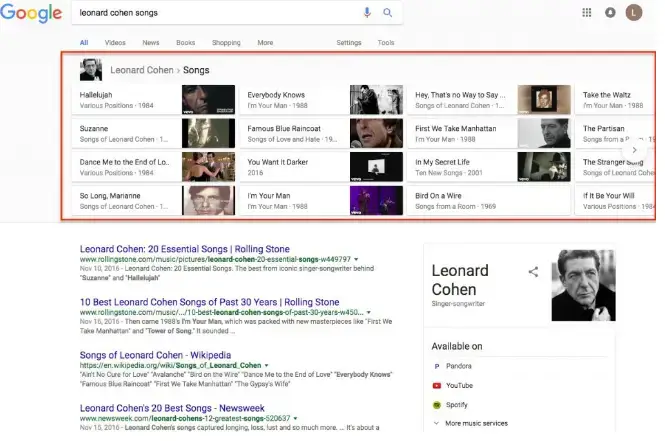Viewport: 665px width, 441px height.
Task: Open 10 Best Leonard Cohen Songs result
Action: [x=210, y=302]
